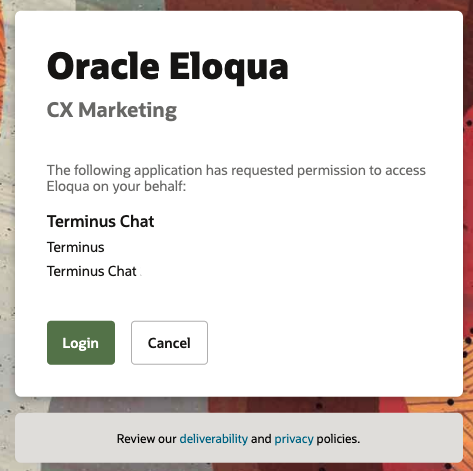
Task: Click the word "and" between policy links
Action: coord(261,439)
